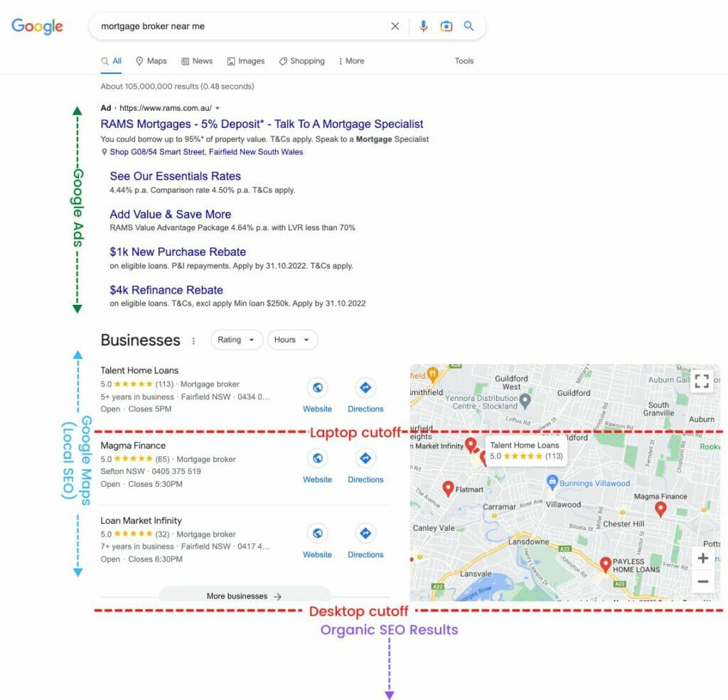Click the restaurant marker near Smithfield
This screenshot has width=728, height=700.
click(433, 373)
